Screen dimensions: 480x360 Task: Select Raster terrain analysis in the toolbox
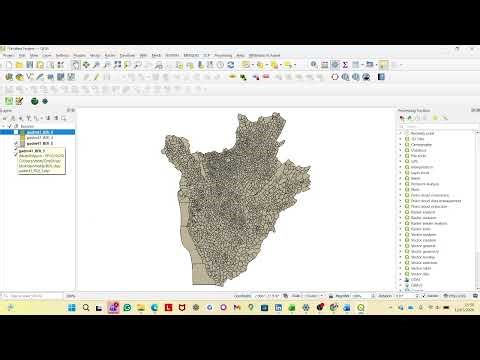pyautogui.click(x=429, y=223)
